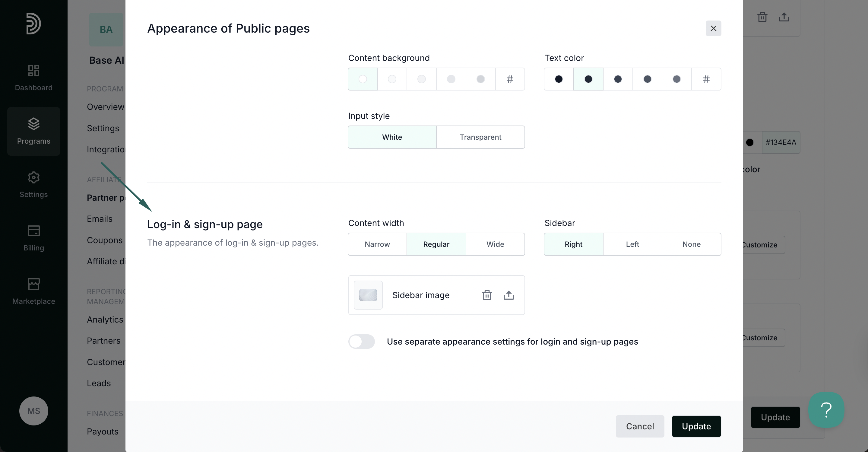Click the lower Customize button behind dialog

763,338
